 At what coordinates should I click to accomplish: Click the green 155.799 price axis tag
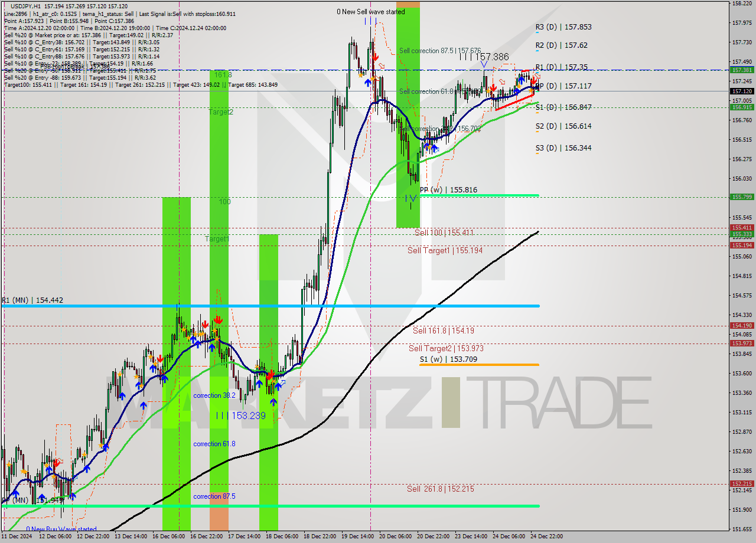tap(742, 197)
